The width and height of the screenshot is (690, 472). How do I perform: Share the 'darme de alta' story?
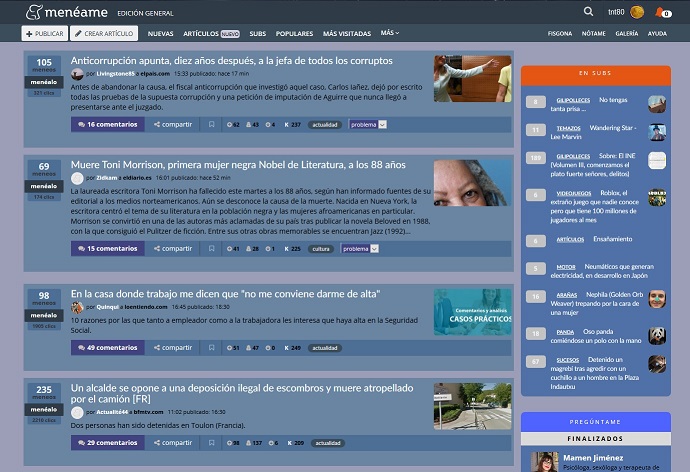pos(173,348)
